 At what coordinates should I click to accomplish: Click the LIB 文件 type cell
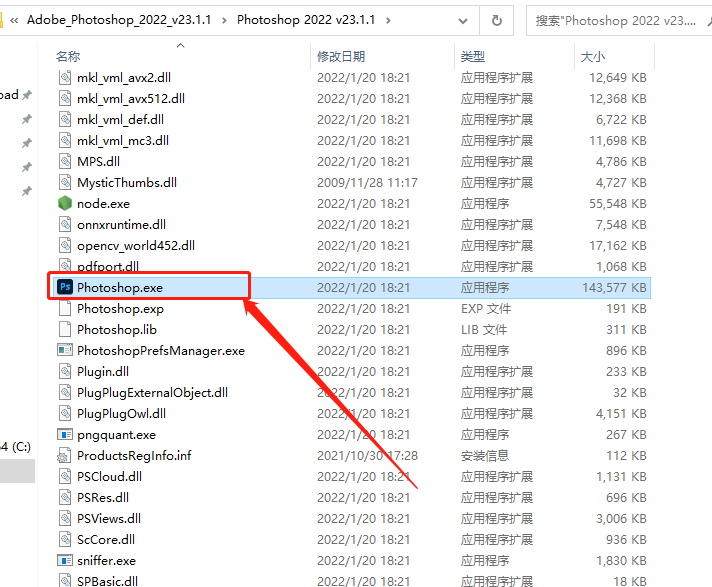click(x=484, y=330)
